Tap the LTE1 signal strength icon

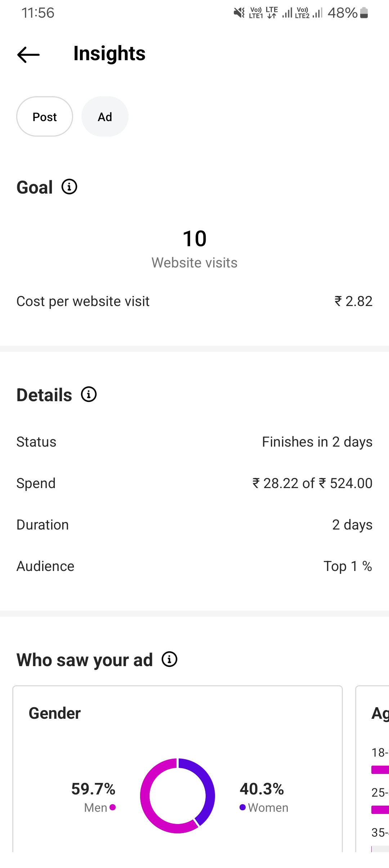287,13
